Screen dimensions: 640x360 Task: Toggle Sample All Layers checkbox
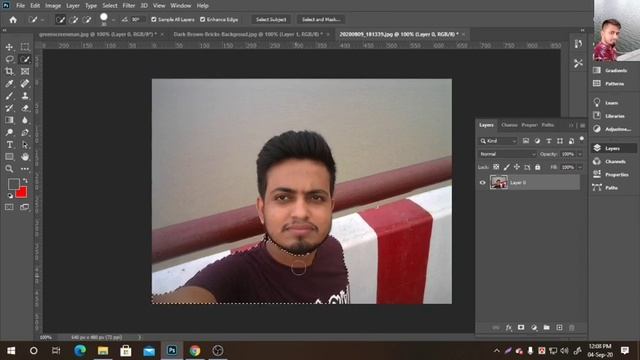coord(154,20)
